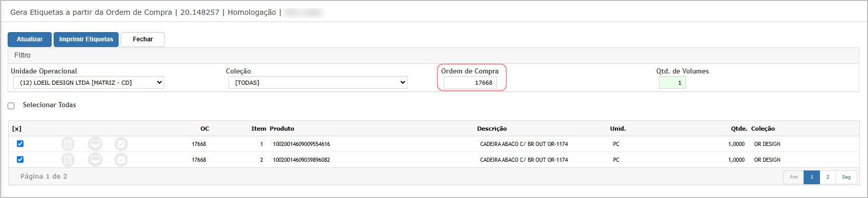
Task: Click quantity 1,0000 in item 1 row
Action: tap(737, 144)
